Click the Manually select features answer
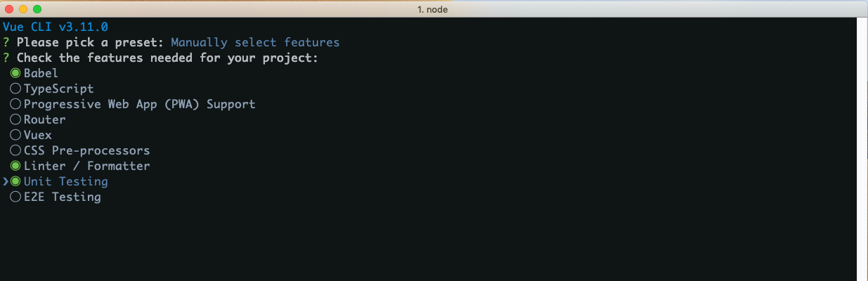 pyautogui.click(x=255, y=42)
